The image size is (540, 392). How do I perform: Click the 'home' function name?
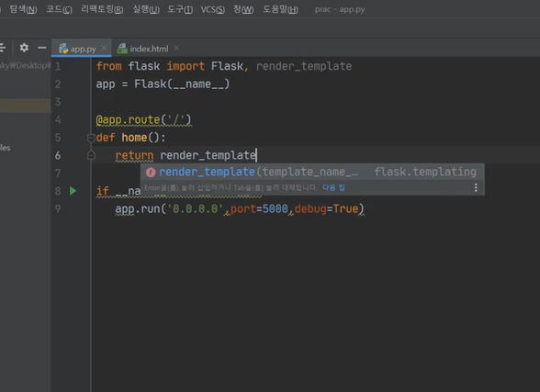(134, 138)
